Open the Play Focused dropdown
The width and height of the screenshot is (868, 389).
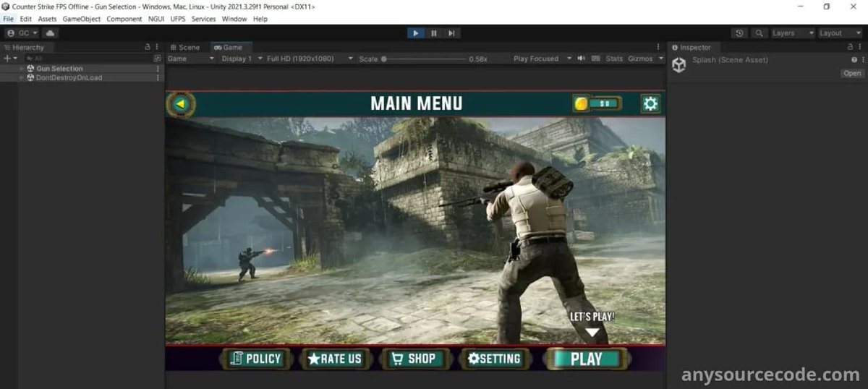coord(542,59)
